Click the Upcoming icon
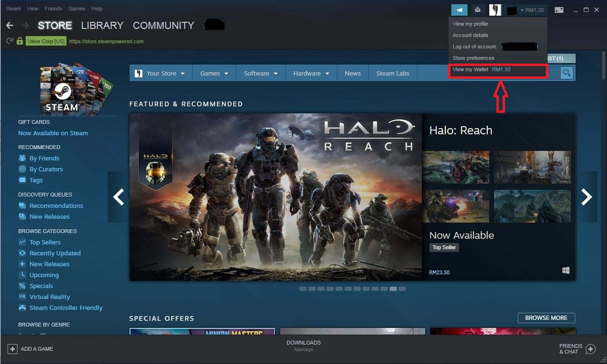The image size is (607, 364). point(22,275)
